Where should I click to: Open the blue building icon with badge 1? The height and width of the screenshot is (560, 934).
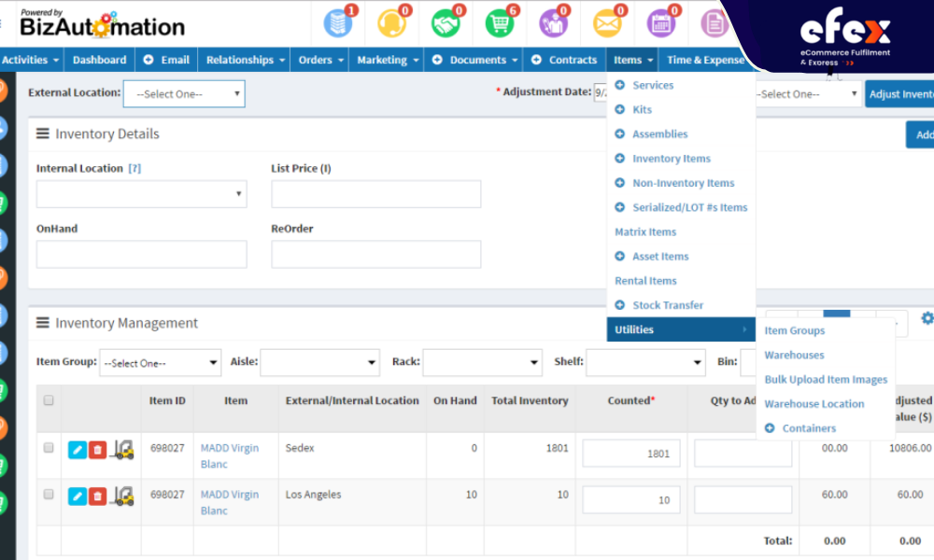[338, 24]
